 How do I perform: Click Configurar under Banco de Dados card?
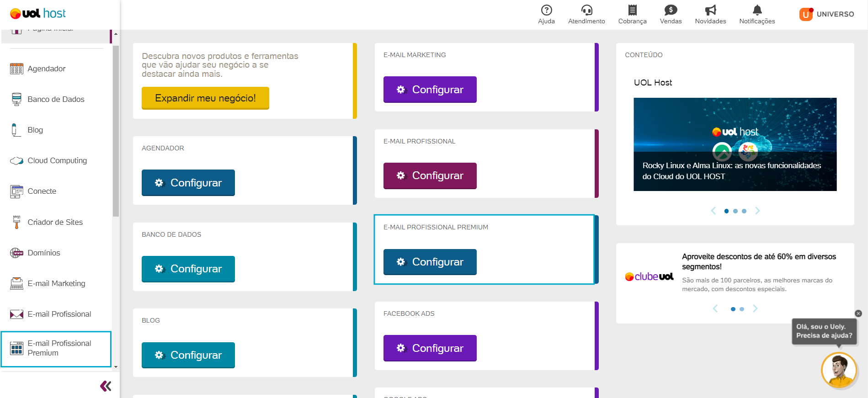click(188, 269)
